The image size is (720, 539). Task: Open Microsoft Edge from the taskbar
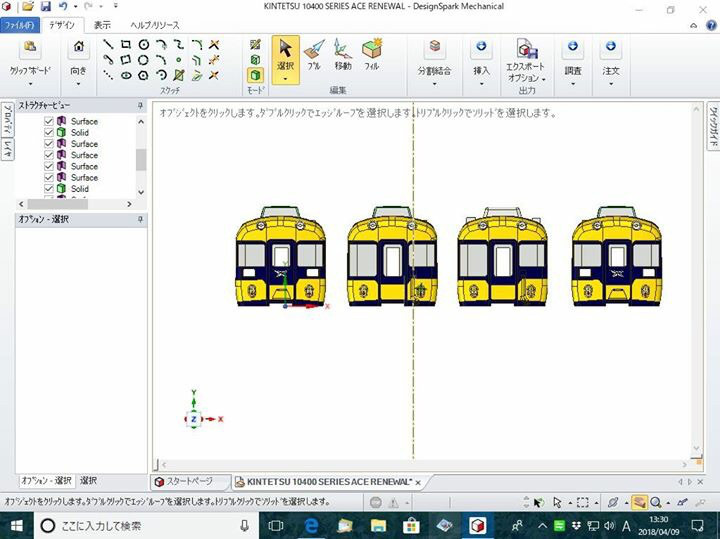pyautogui.click(x=311, y=526)
